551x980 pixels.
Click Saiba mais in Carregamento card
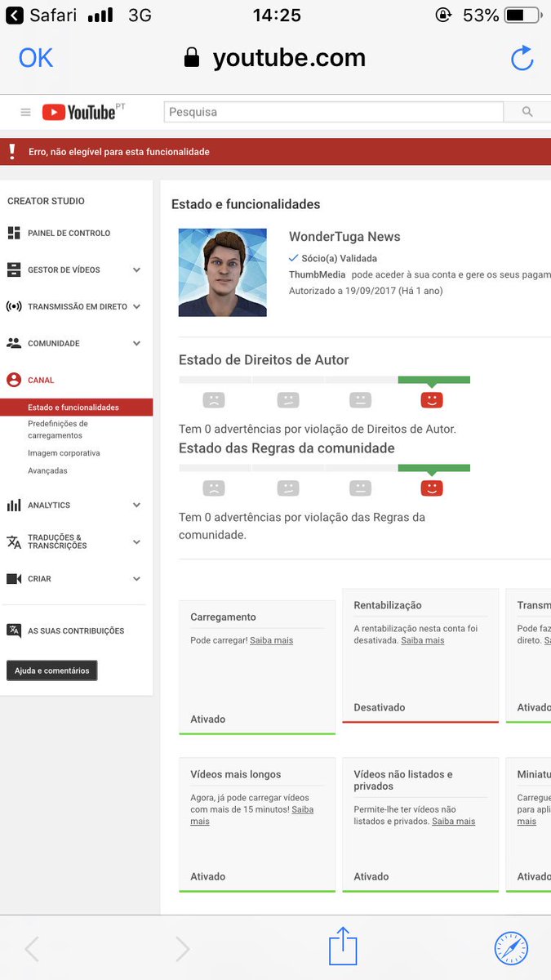point(271,640)
